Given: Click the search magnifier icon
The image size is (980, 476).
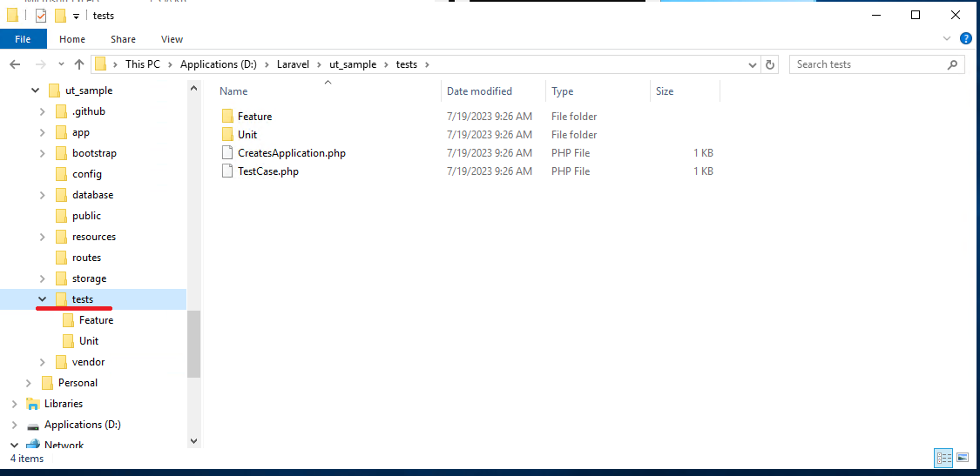Looking at the screenshot, I should click(x=952, y=64).
